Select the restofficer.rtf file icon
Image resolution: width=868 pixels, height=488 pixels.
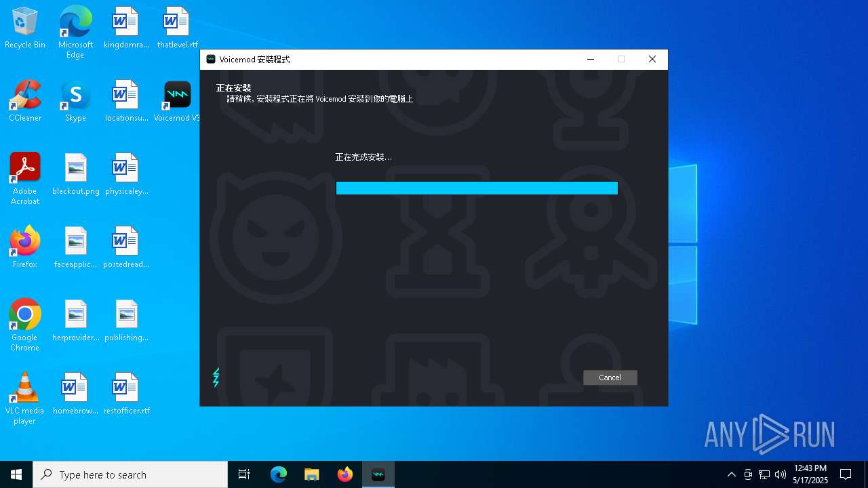point(126,394)
